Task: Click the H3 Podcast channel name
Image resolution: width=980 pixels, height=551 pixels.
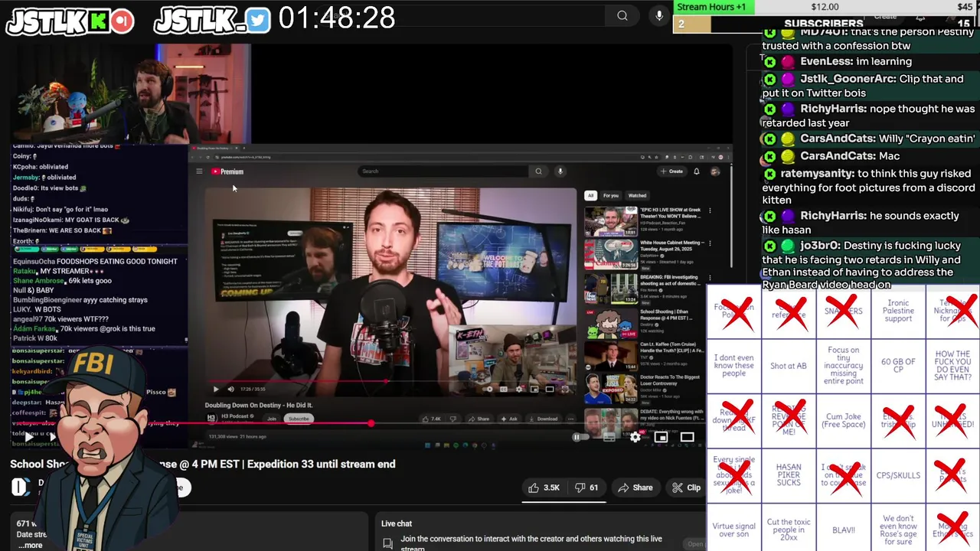Action: (237, 416)
